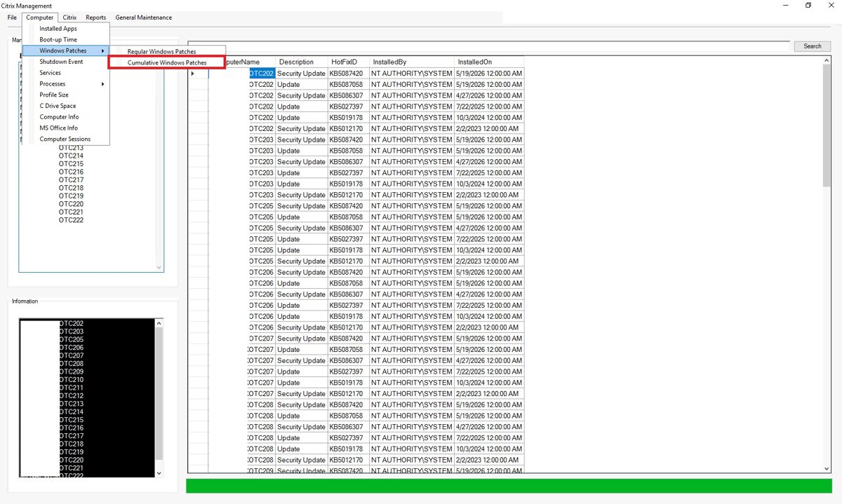
Task: Select OTC215 in the computer list
Action: [71, 164]
